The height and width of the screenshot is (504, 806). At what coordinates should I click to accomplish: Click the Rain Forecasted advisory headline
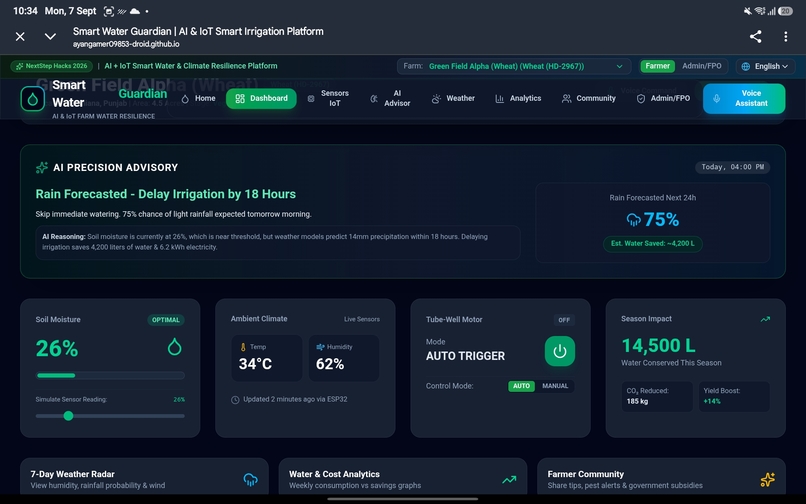click(166, 194)
